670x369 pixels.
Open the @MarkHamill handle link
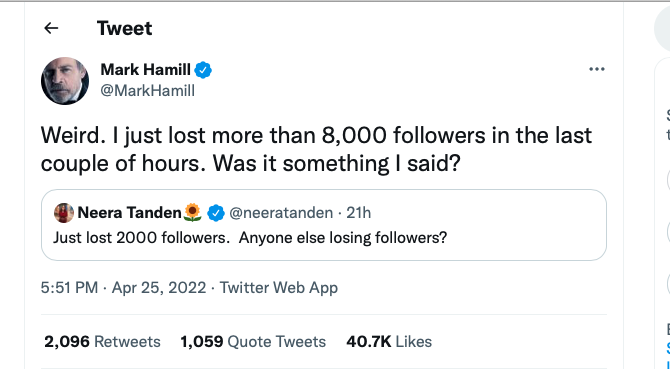click(147, 91)
